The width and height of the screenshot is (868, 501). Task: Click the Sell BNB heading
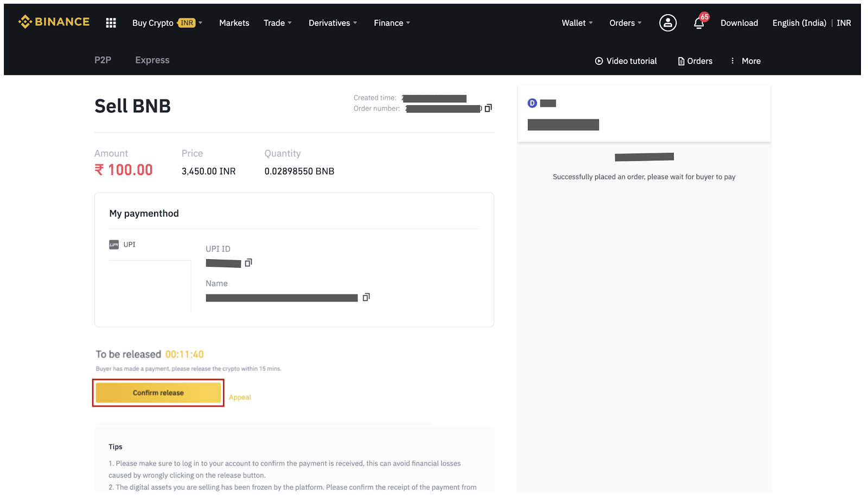(x=132, y=106)
